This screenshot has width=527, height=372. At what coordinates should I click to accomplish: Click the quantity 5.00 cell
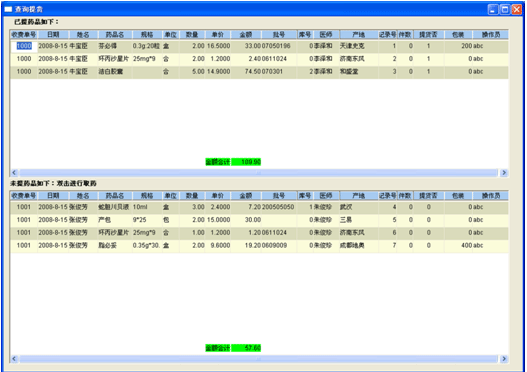(192, 72)
